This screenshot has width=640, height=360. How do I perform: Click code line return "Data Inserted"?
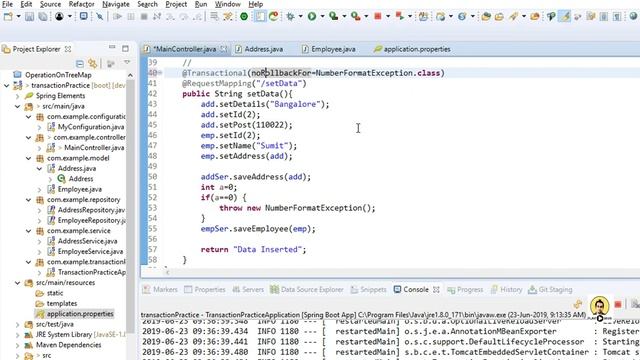tap(253, 249)
